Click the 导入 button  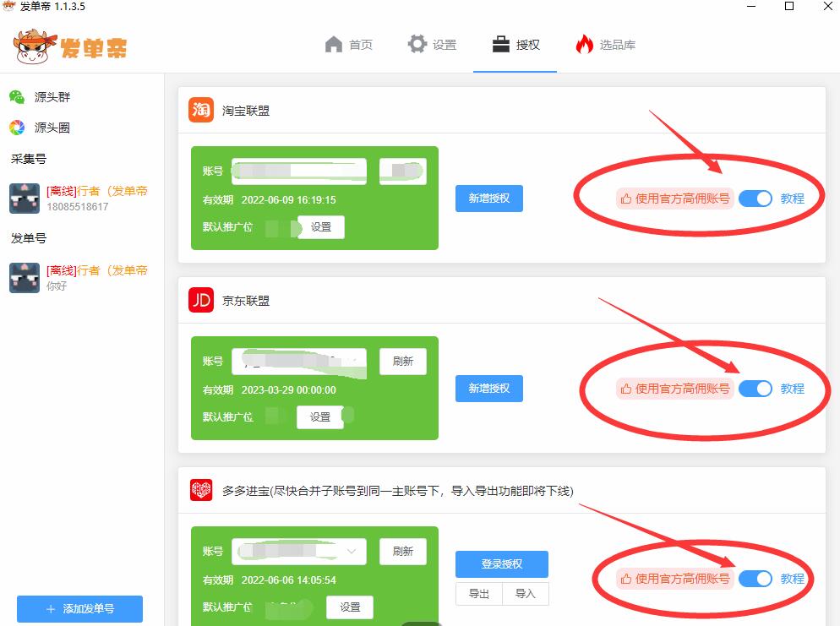526,594
